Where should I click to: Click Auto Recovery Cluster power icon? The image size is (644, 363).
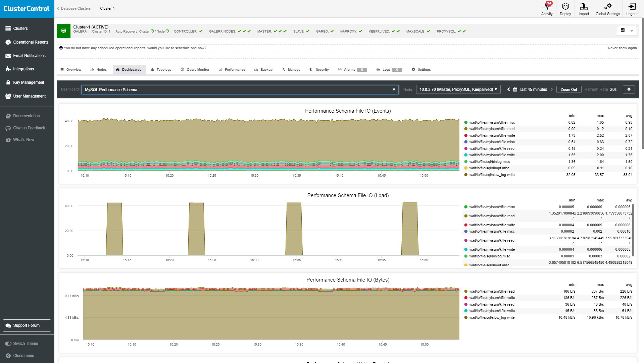click(152, 31)
